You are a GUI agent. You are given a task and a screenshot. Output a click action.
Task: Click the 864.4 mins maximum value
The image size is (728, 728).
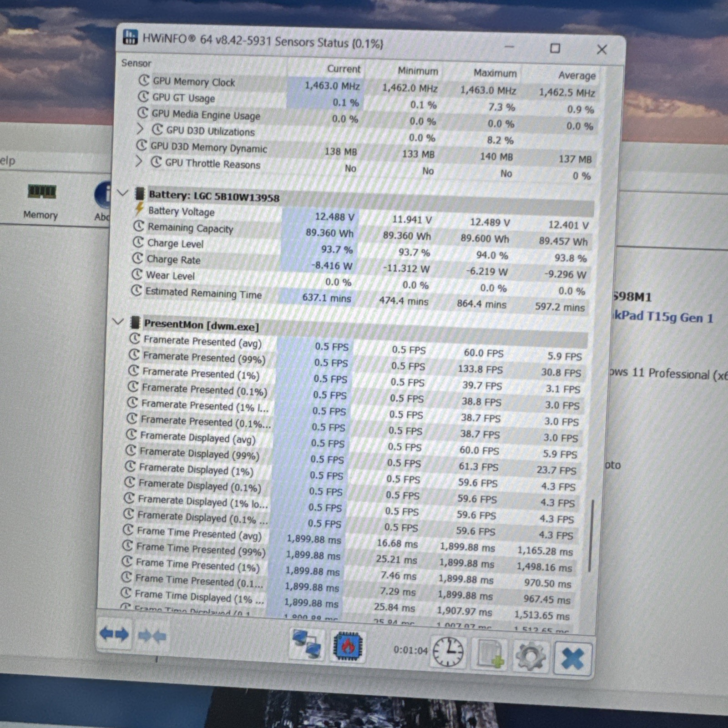point(481,304)
